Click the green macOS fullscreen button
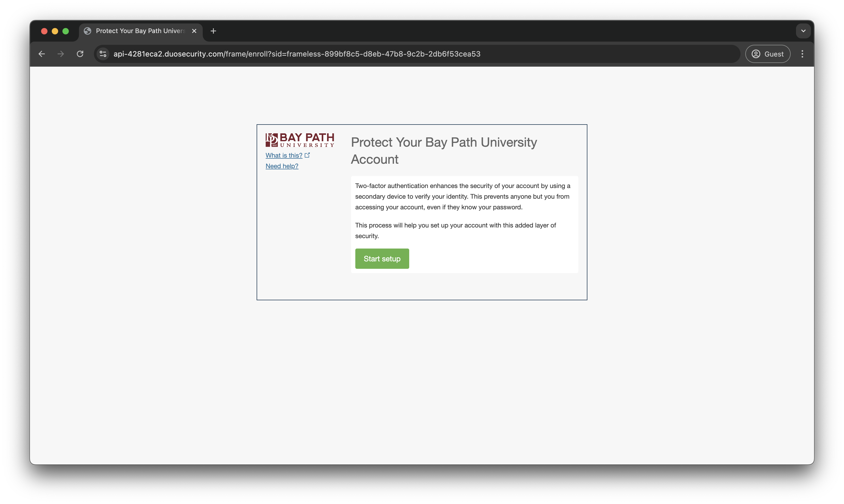The height and width of the screenshot is (504, 844). coord(66,31)
